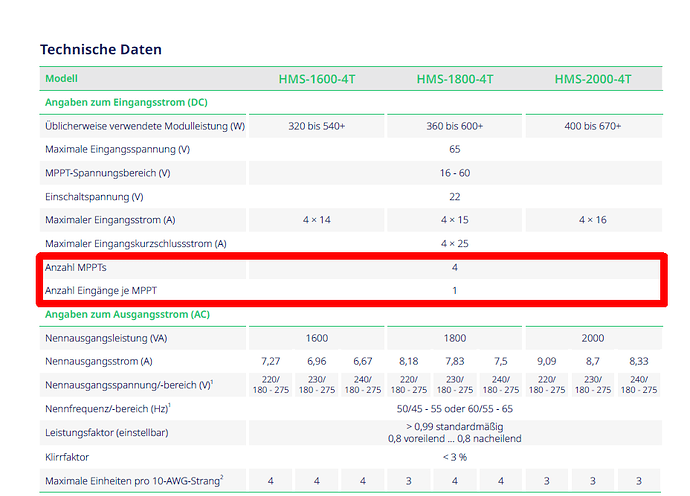
Task: Select the '4 × 15' current value
Action: pyautogui.click(x=455, y=220)
